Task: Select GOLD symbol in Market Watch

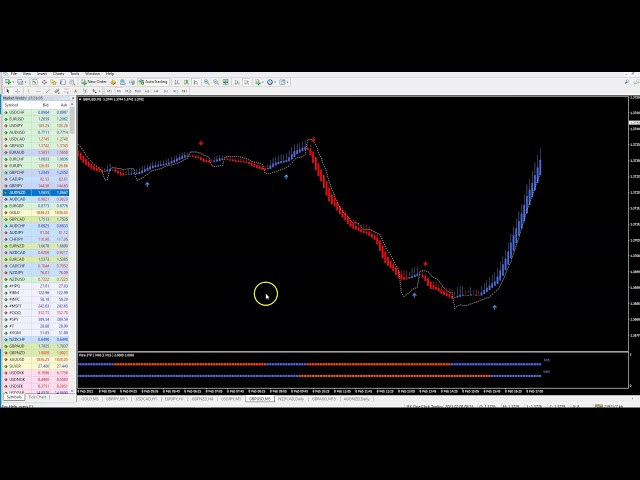Action: pos(15,212)
